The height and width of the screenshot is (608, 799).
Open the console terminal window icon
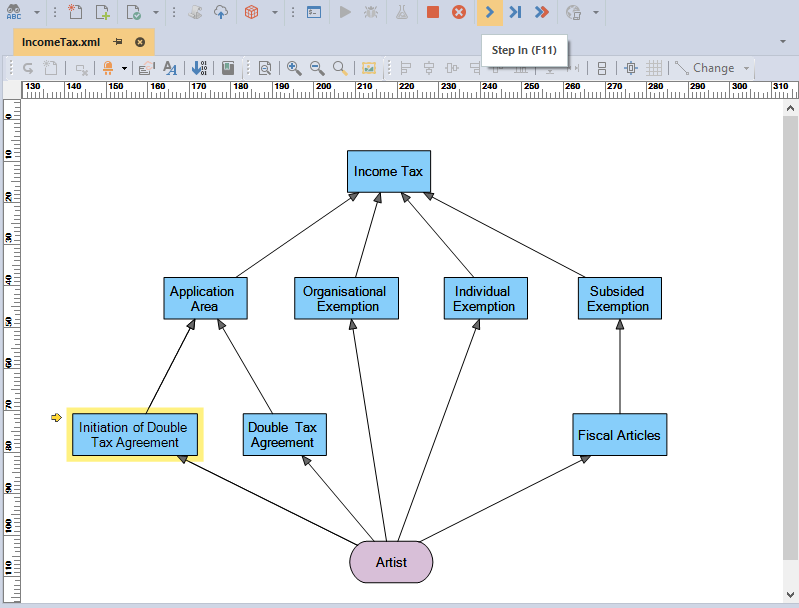314,12
